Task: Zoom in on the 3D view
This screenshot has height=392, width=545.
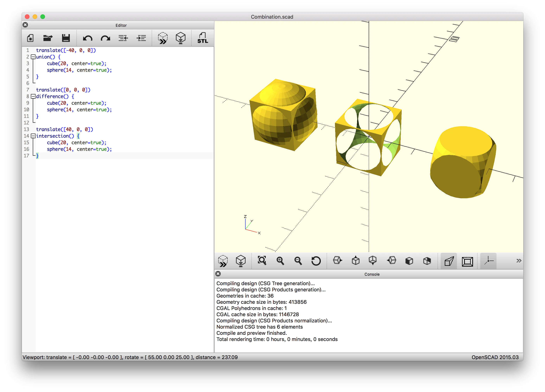Action: click(280, 261)
